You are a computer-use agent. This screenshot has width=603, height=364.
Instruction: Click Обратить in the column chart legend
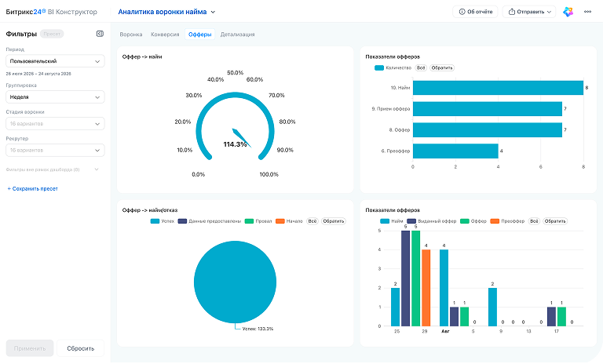555,221
